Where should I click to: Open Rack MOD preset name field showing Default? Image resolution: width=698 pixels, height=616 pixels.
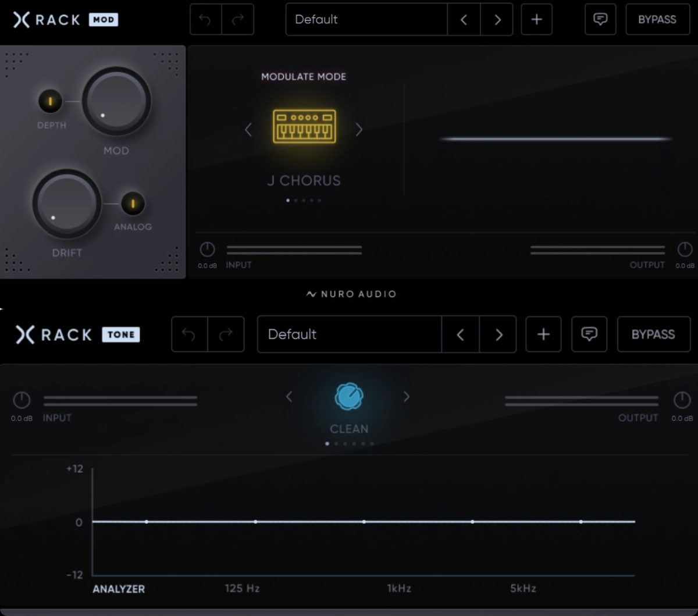366,20
